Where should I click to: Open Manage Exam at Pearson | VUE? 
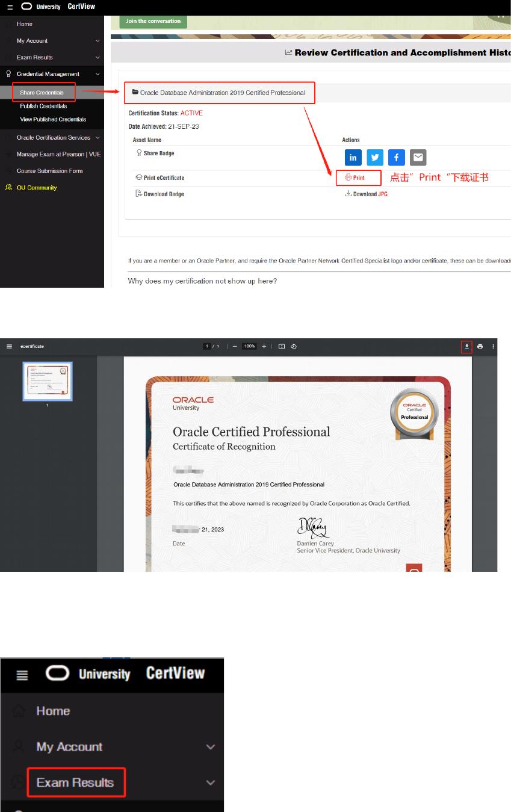pos(58,154)
